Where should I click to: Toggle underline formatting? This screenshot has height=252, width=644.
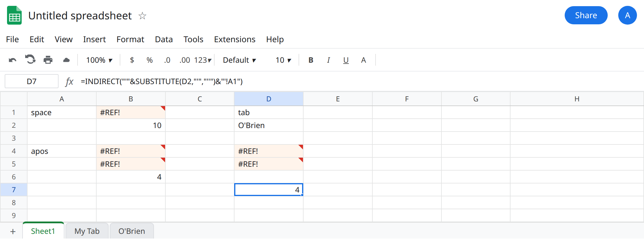[346, 60]
